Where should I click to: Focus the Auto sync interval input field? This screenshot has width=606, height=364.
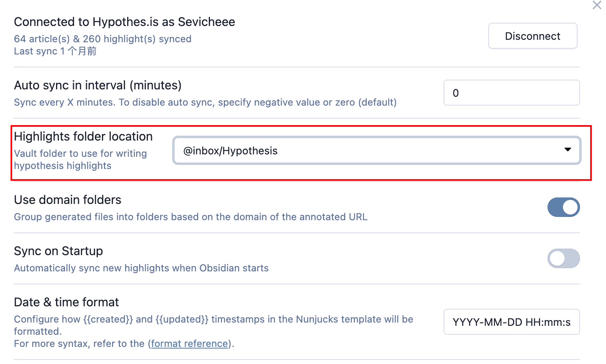coord(511,93)
